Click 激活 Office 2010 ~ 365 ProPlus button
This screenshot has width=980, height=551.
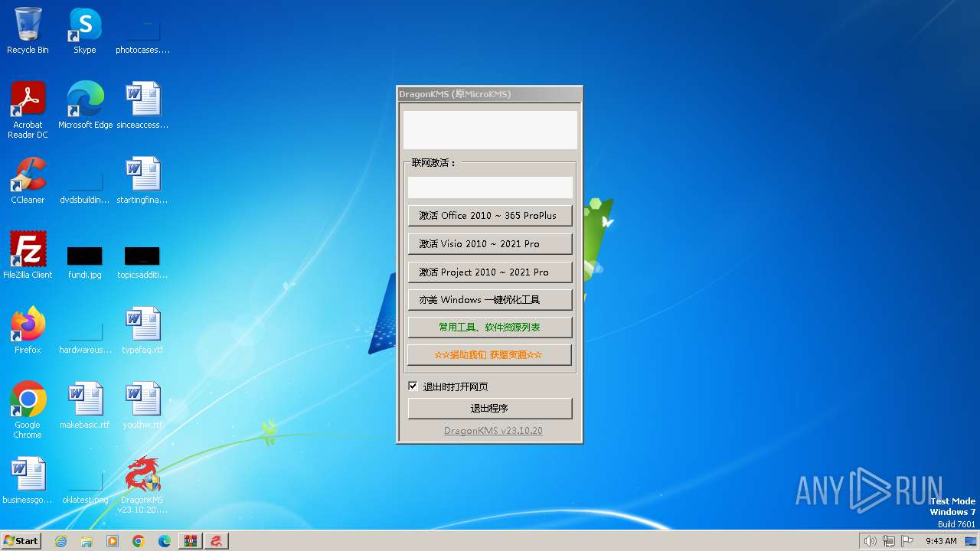(490, 216)
